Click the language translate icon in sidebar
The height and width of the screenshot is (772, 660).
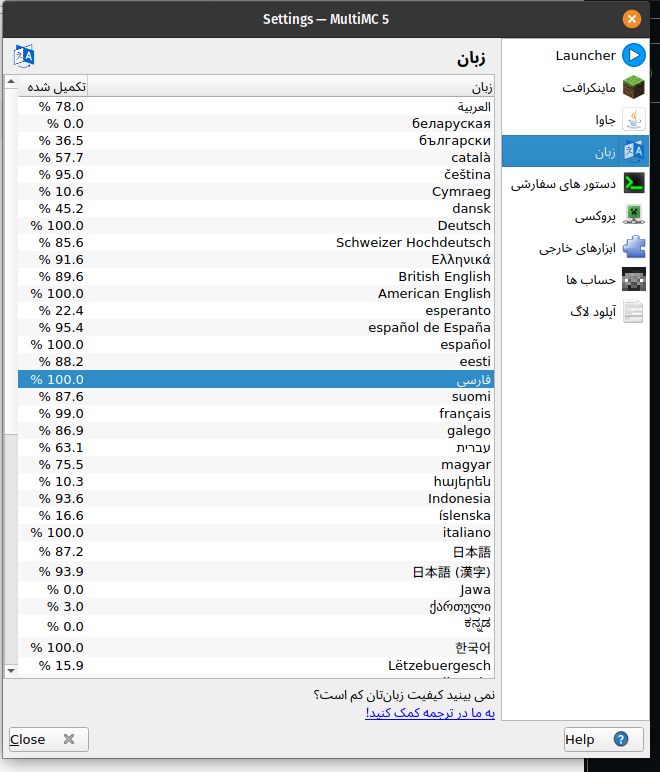(x=633, y=151)
